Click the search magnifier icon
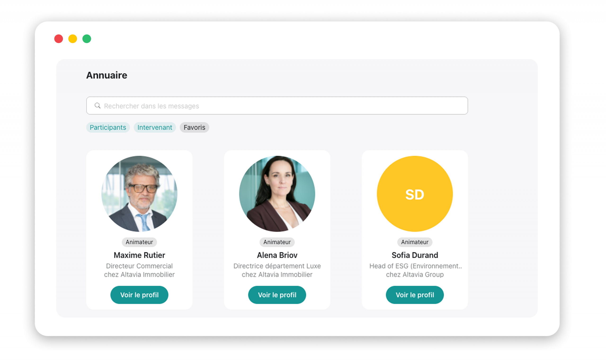The height and width of the screenshot is (364, 606). point(98,106)
